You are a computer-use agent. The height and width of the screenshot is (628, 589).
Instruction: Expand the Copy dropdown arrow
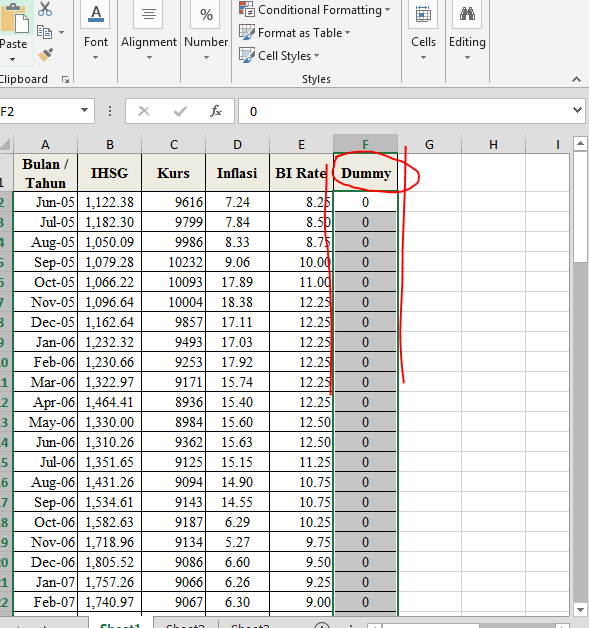click(x=61, y=32)
